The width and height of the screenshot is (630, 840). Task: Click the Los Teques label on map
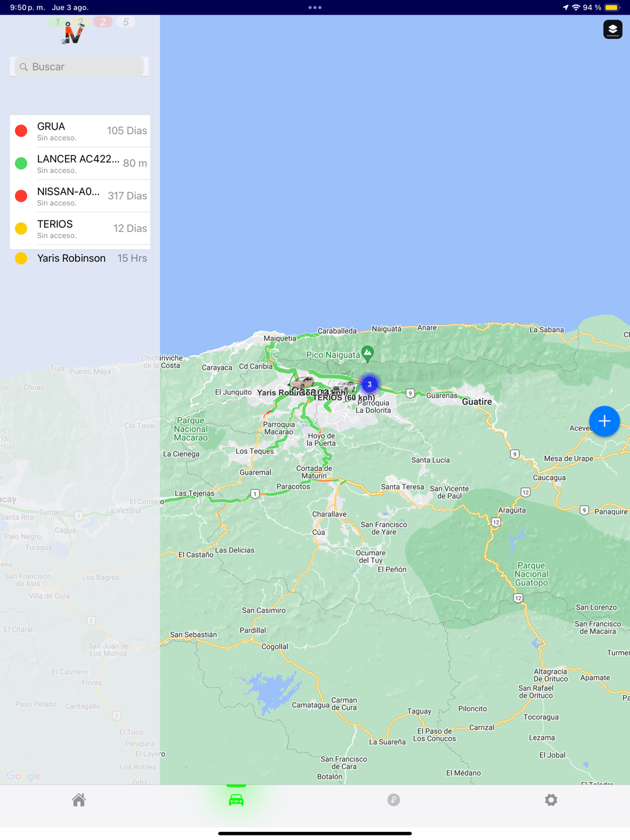coord(255,451)
